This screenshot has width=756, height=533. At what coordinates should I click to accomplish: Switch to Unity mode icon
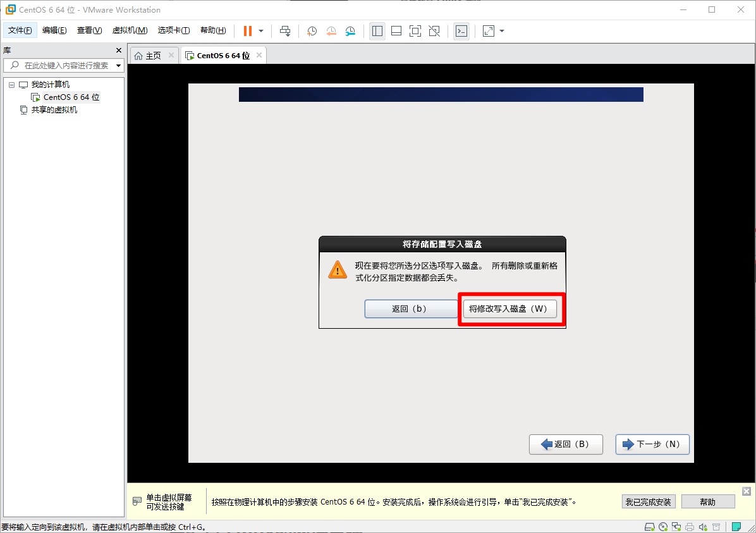434,31
